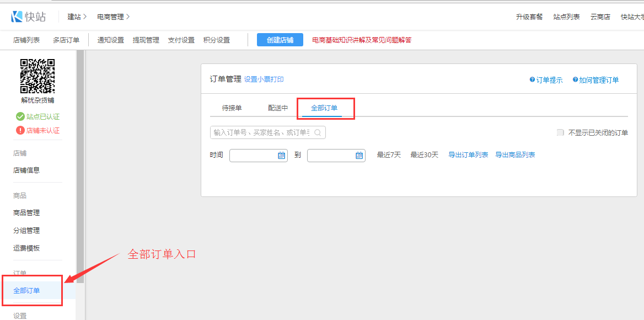644x320 pixels.
Task: Click the search magnifier icon
Action: [x=318, y=133]
